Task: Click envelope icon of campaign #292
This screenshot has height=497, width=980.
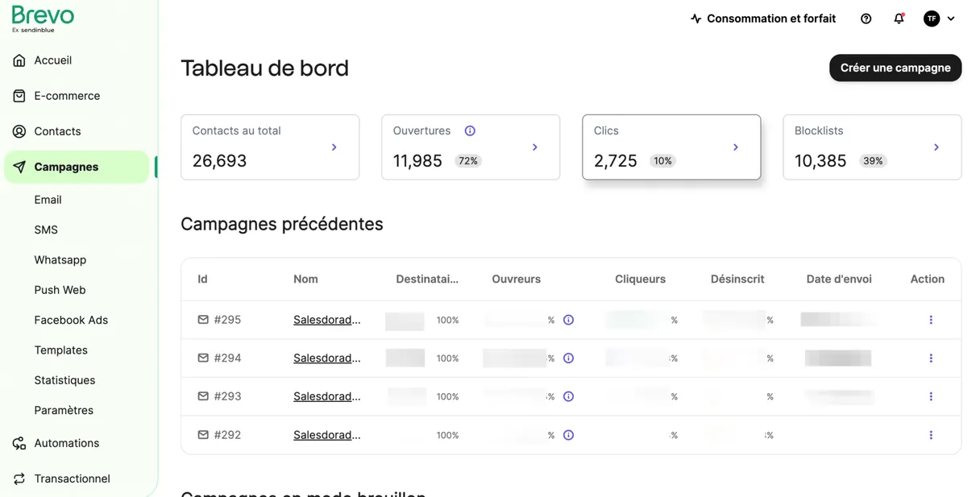Action: [203, 435]
